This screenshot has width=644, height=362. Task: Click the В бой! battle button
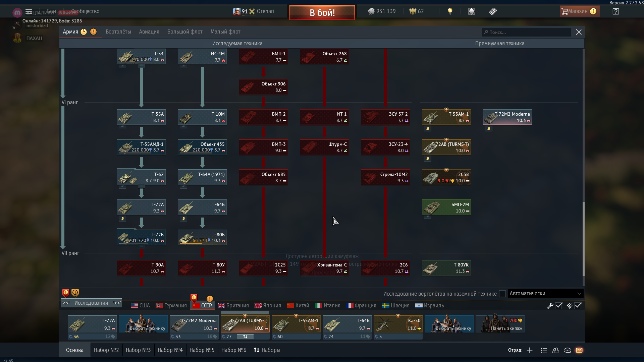tap(322, 13)
